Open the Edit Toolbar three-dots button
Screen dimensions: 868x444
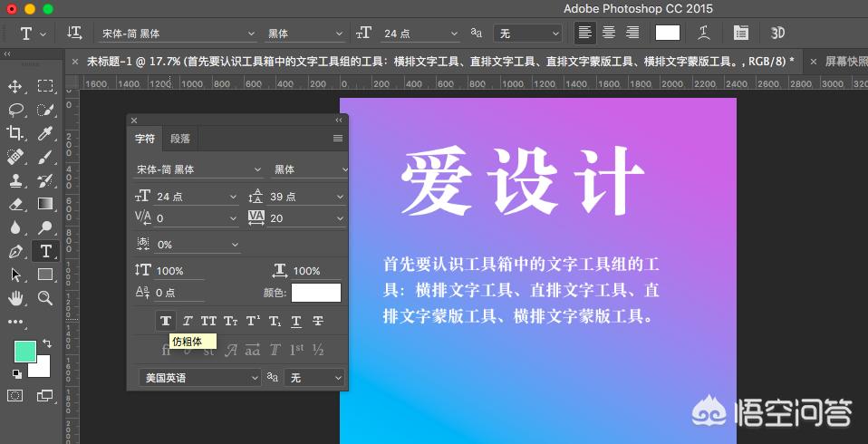[x=14, y=322]
